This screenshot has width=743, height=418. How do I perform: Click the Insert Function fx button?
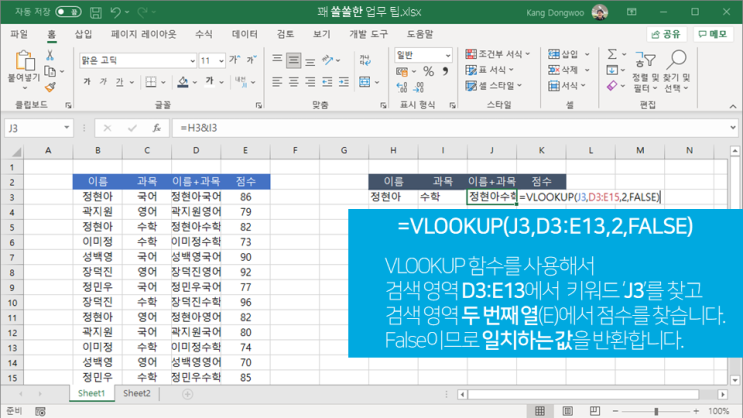coord(157,128)
